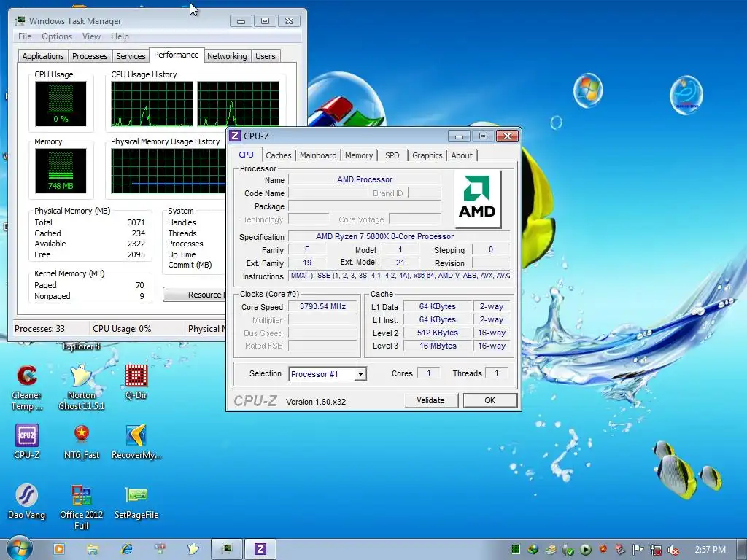
Task: Switch to Networking tab in Task Manager
Action: coord(228,56)
